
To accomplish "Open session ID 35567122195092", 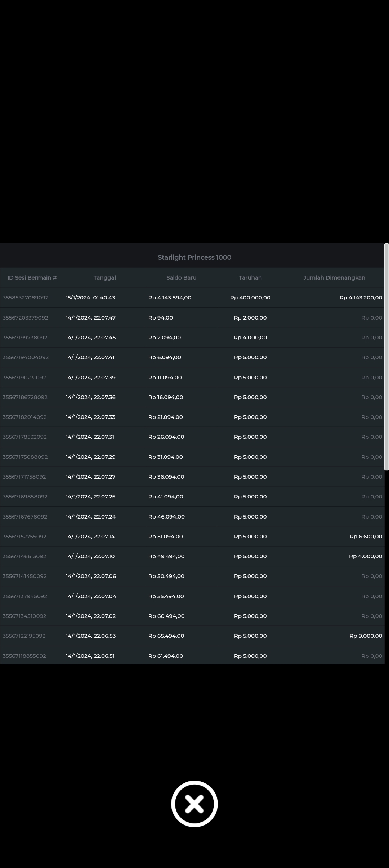I will pyautogui.click(x=24, y=636).
